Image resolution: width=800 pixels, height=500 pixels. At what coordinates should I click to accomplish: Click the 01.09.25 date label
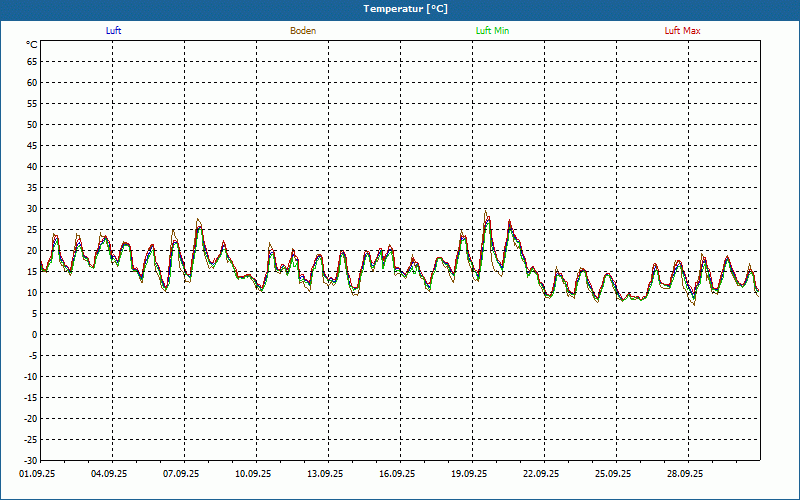(x=38, y=474)
